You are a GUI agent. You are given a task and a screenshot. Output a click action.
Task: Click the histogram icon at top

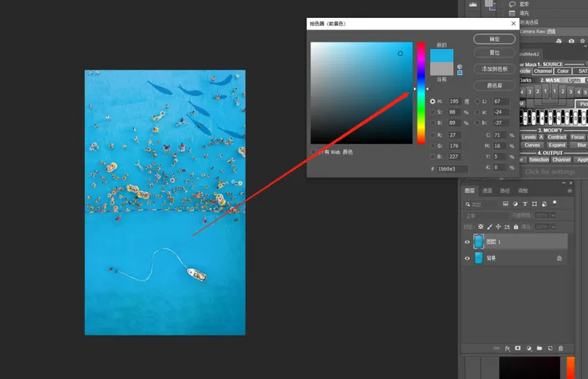click(473, 4)
